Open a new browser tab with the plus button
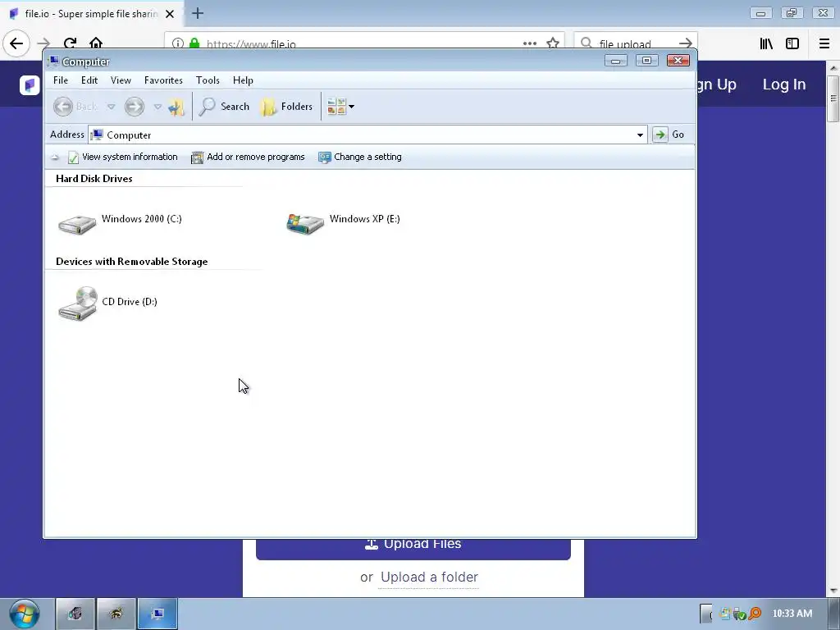Screen dimensions: 840x630 click(x=198, y=13)
